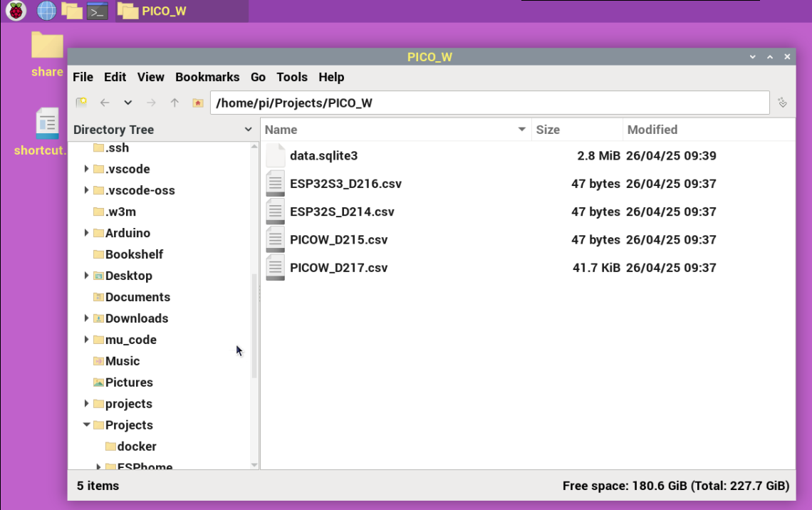812x510 pixels.
Task: Open the Directory Tree side pane dropdown
Action: coord(248,130)
